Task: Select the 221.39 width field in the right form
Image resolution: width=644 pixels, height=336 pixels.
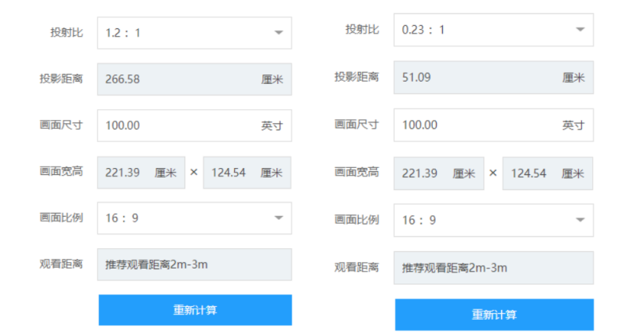Action: [438, 173]
